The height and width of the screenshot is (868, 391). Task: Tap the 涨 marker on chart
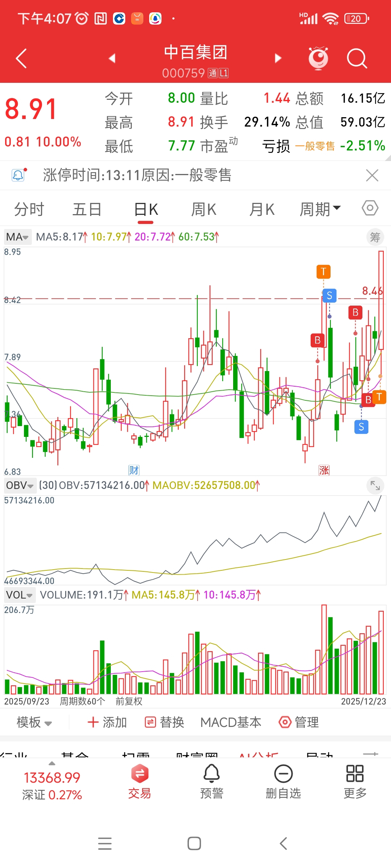[x=324, y=470]
